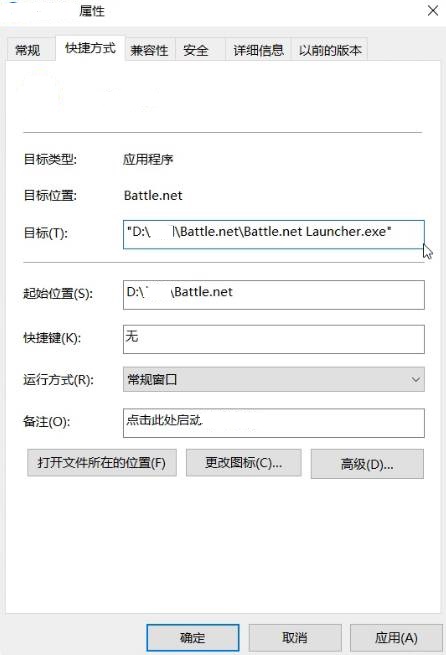The image size is (446, 655).
Task: Confirm with the 确定 button
Action: pos(193,637)
